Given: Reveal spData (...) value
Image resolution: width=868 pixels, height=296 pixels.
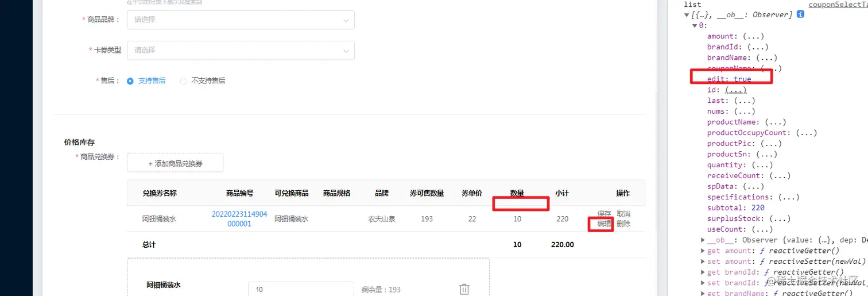Looking at the screenshot, I should pyautogui.click(x=752, y=186).
